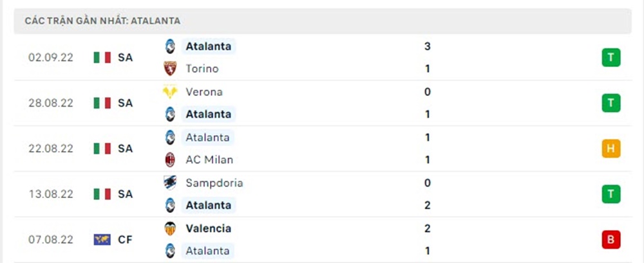Open the AC Milan team link

click(x=209, y=159)
